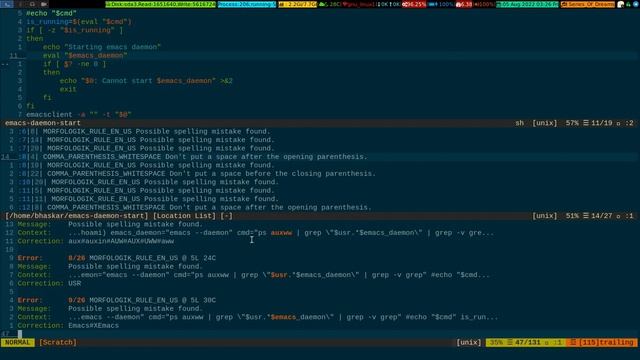Select location list entry ':7|20| MORFOLOGIK_RULE_EN_US'
640x360 pixels.
coord(146,149)
